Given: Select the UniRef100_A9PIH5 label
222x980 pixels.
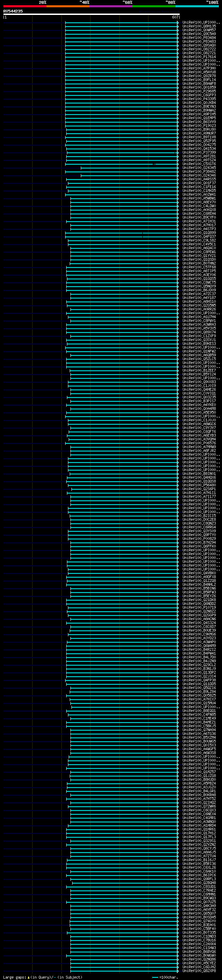Looking at the screenshot, I should click(199, 114).
